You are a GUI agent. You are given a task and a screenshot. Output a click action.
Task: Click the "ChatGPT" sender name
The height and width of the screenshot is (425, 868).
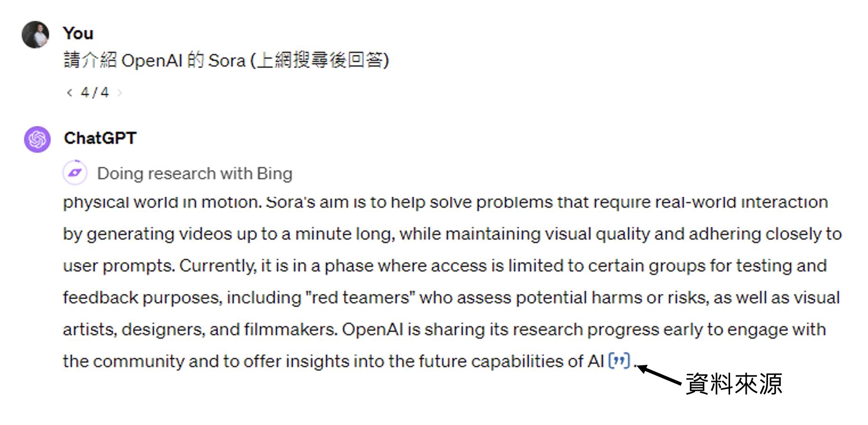[100, 138]
